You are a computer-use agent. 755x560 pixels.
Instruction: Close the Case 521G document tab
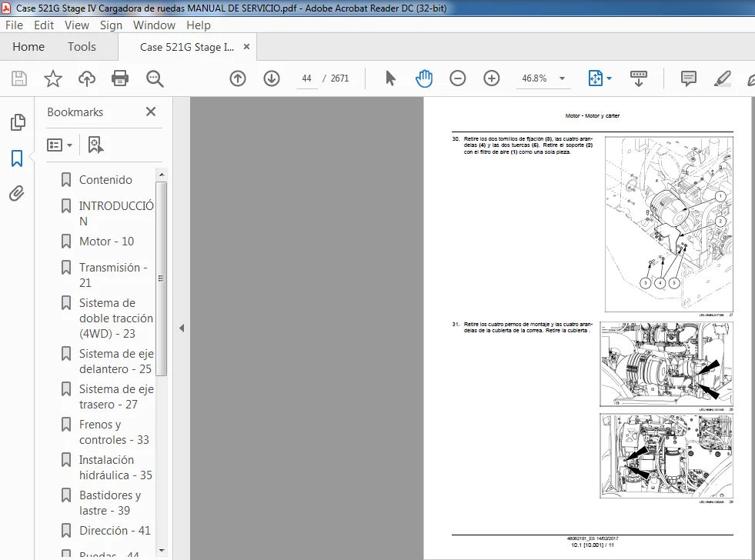[x=246, y=47]
